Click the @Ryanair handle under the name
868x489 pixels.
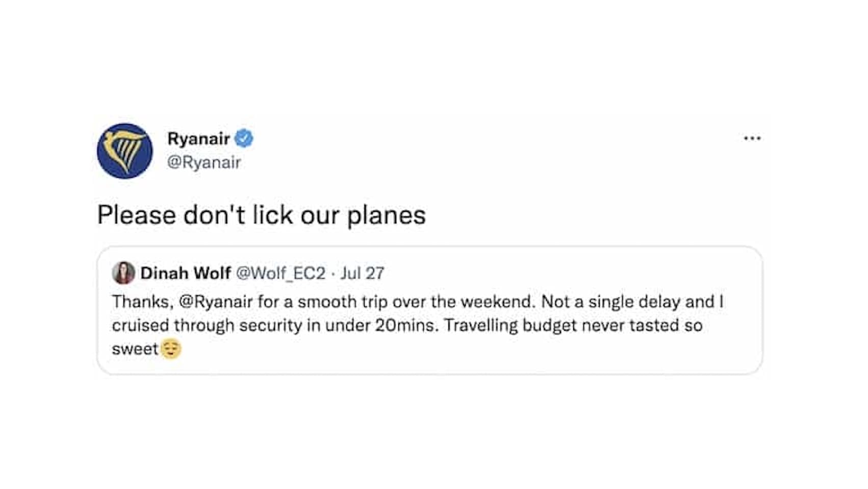coord(204,161)
